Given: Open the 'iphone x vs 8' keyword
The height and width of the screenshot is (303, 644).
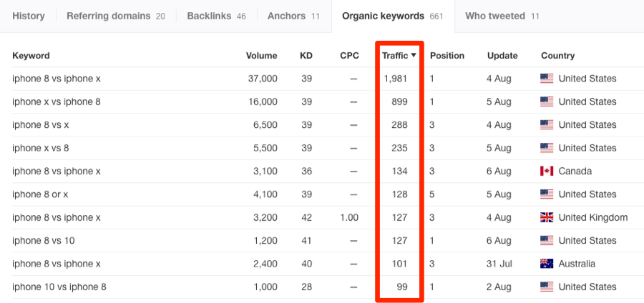Looking at the screenshot, I should (x=42, y=148).
